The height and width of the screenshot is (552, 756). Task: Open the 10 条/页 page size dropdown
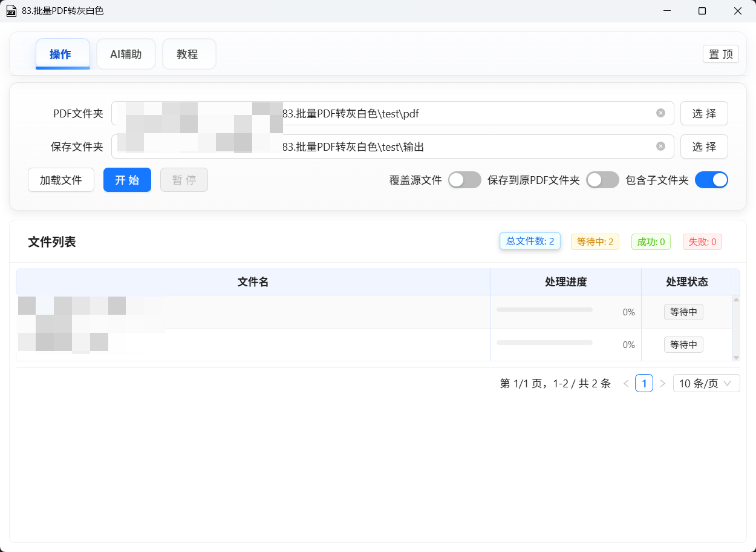point(706,383)
